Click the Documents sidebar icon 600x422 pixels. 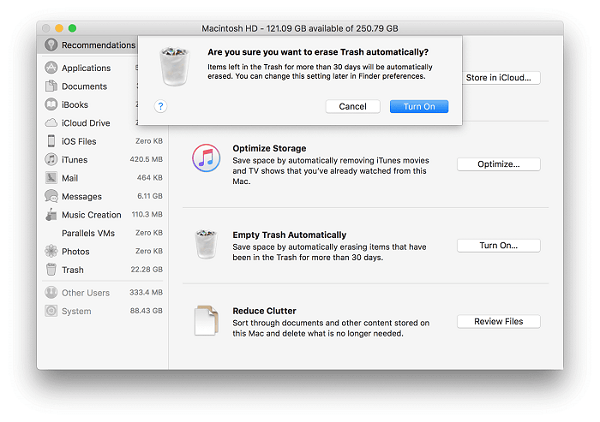tap(51, 86)
